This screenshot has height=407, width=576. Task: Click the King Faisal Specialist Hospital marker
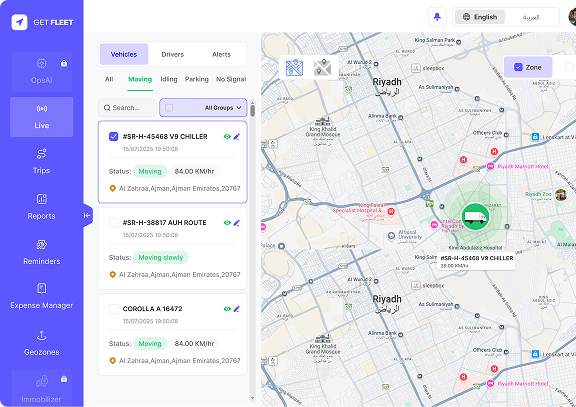tap(391, 211)
